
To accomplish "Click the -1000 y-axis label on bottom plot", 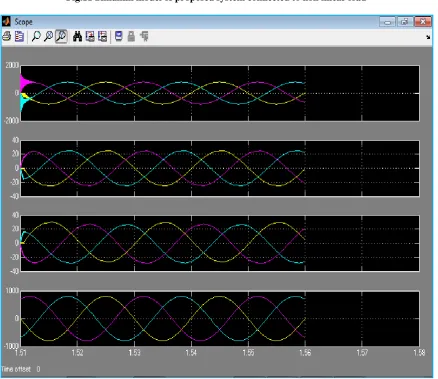I will click(11, 346).
